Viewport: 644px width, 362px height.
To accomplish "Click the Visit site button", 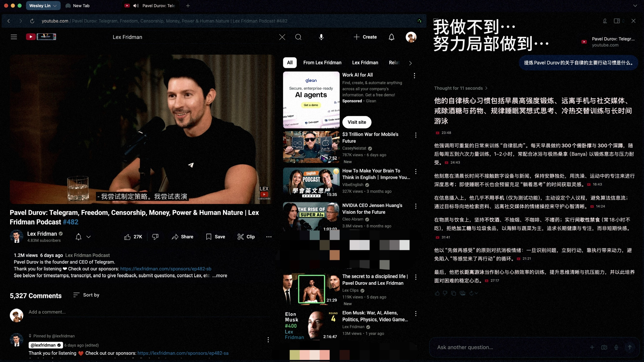I will click(357, 122).
